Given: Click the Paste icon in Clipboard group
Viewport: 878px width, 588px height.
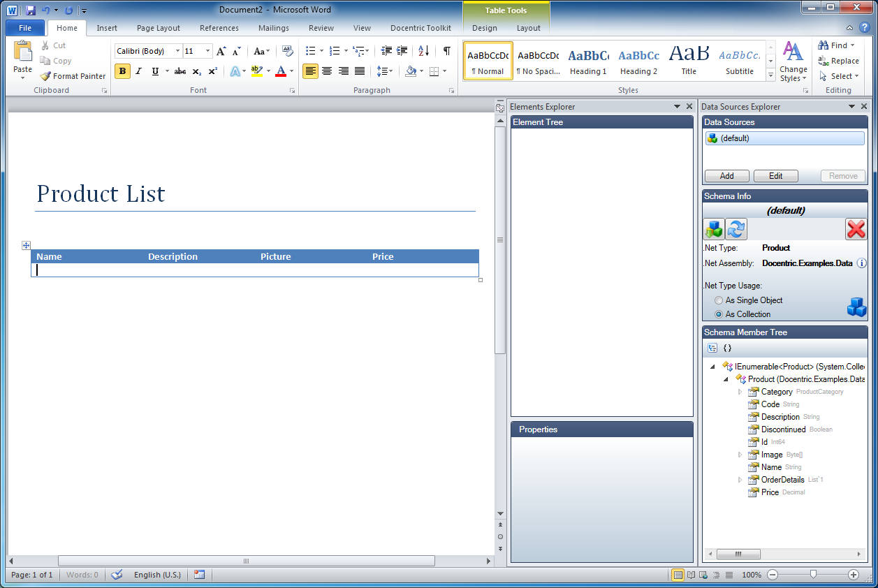Looking at the screenshot, I should pos(22,52).
